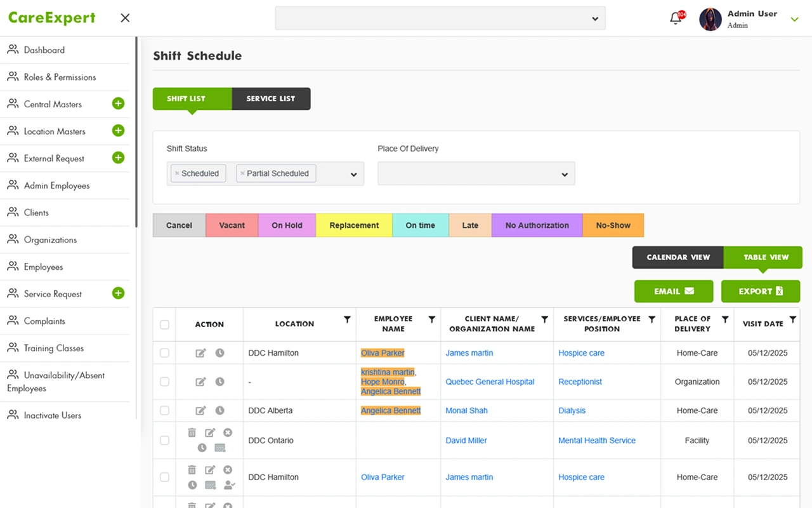Switch to the Service List tab
The image size is (812, 508).
271,98
